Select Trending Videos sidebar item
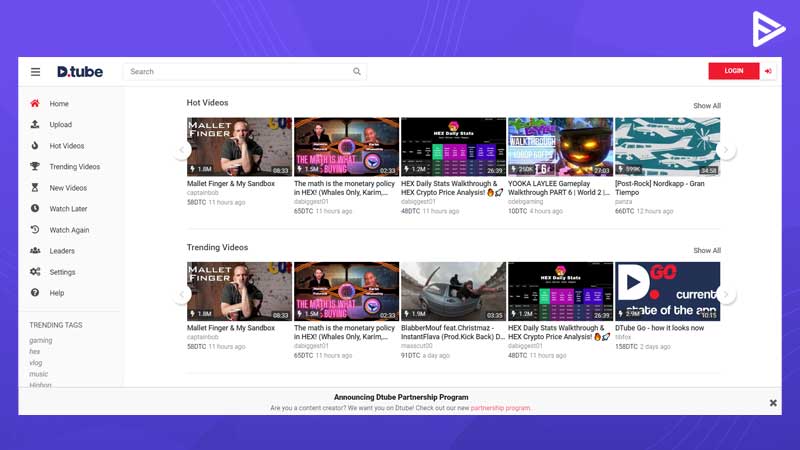 74,167
